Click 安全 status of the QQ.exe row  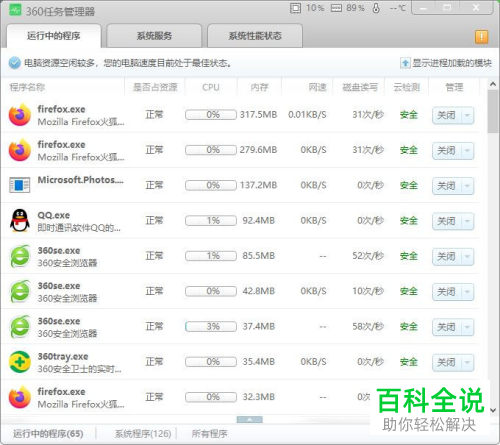(x=409, y=220)
